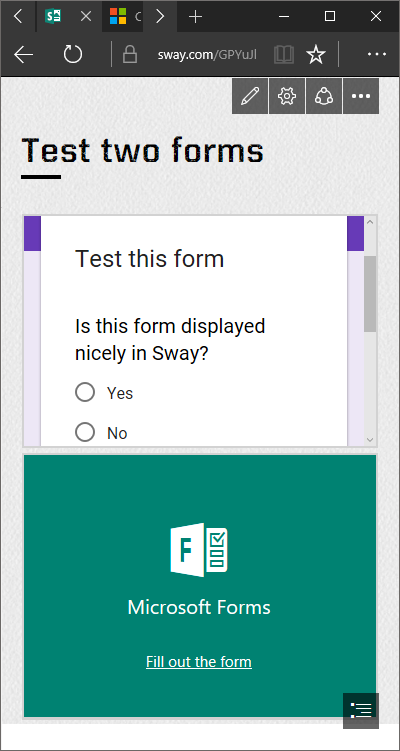Click the Fill out the form link

199,662
